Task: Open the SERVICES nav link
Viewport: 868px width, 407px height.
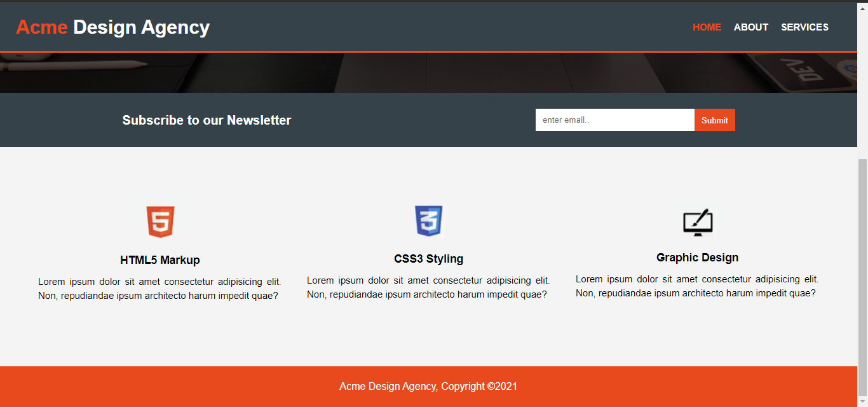Action: coord(804,27)
